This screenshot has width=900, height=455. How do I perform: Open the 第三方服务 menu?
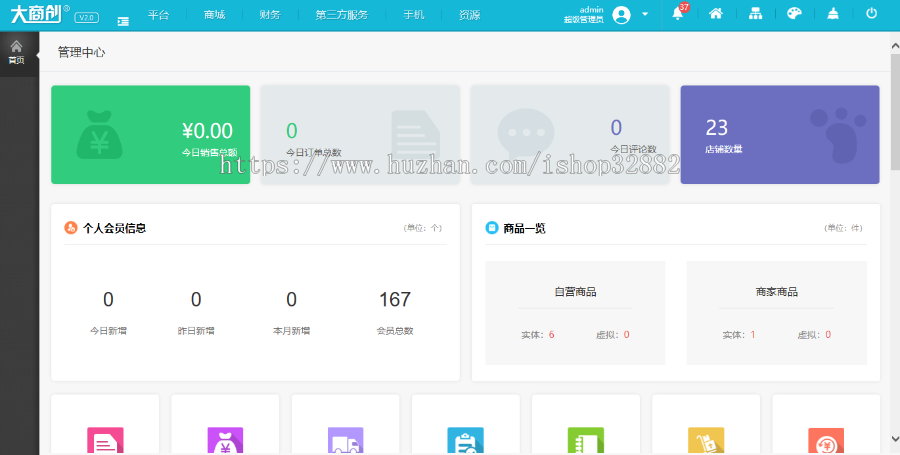pos(342,15)
